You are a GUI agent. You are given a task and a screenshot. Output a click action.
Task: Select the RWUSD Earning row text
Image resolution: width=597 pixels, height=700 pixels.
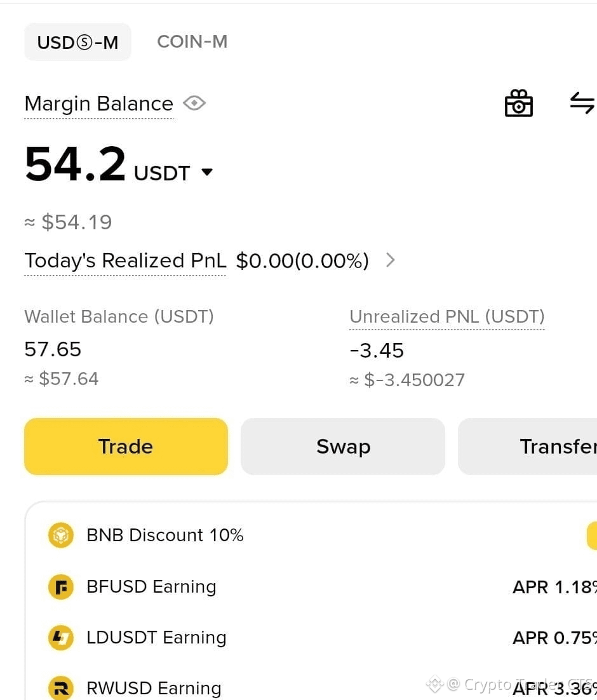pos(154,688)
